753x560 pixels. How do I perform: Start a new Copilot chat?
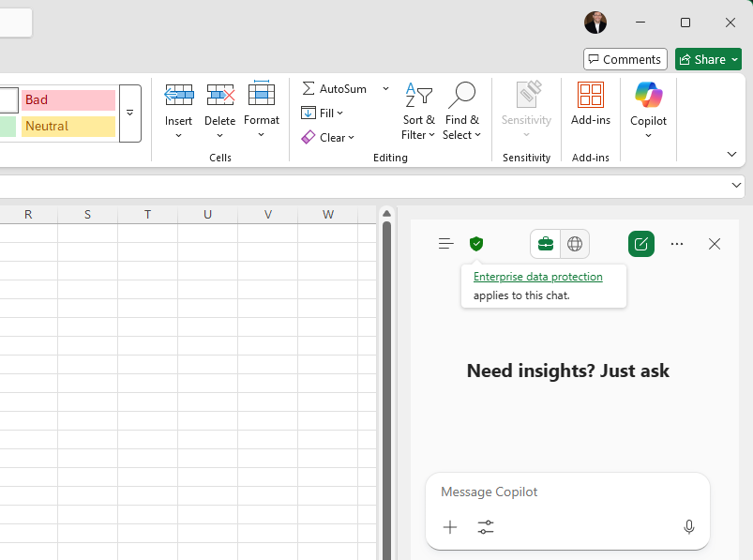point(641,244)
